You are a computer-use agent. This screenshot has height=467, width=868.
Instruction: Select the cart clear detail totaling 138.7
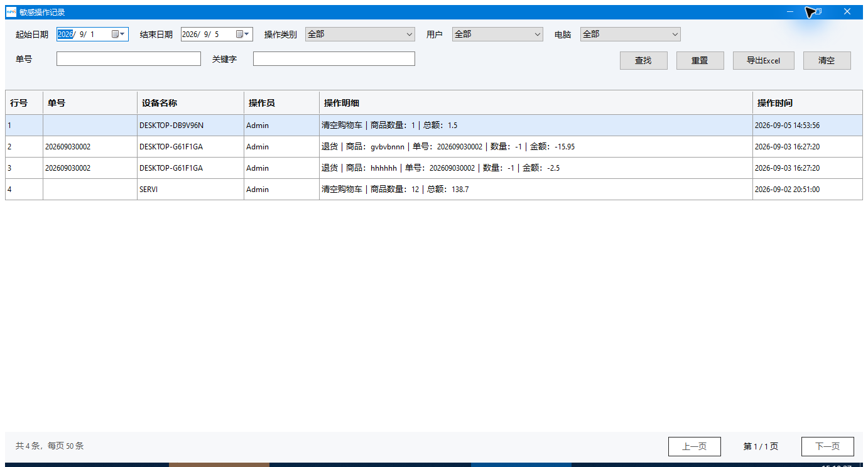click(x=536, y=190)
